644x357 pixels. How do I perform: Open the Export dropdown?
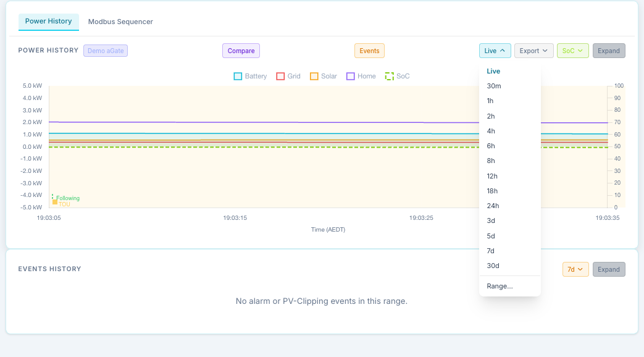click(534, 51)
